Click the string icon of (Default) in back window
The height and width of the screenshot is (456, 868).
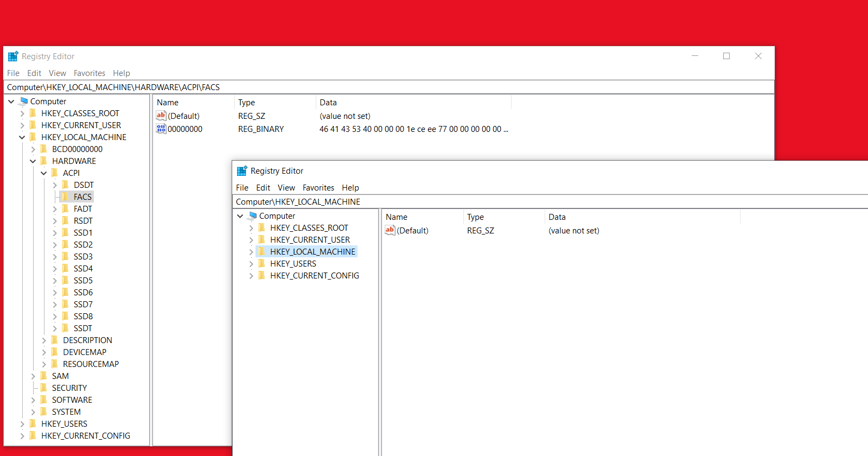161,116
